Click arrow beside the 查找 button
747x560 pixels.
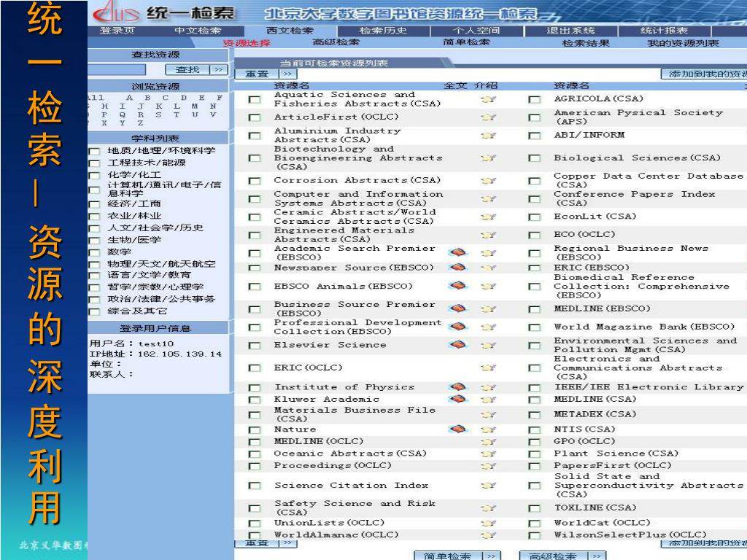coord(219,69)
